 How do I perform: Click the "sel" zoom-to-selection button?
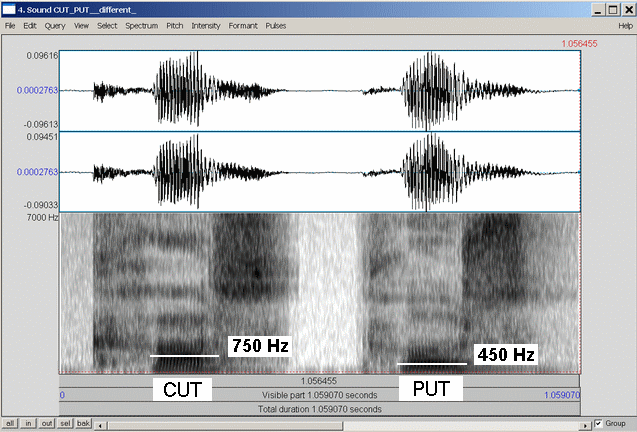coord(65,424)
